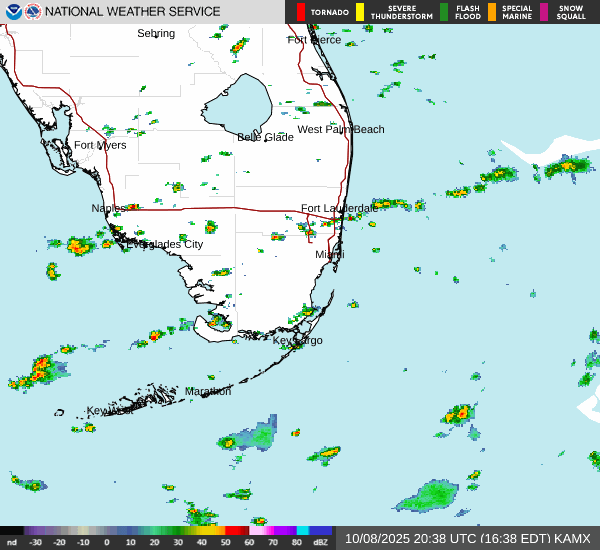Select the Sebring city label
Viewport: 600px width, 550px height.
point(156,33)
